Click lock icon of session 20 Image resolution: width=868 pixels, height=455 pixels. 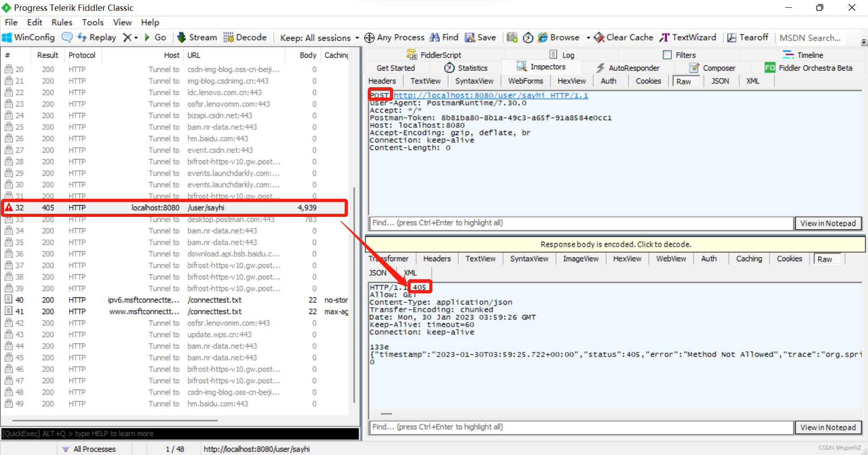pyautogui.click(x=9, y=69)
